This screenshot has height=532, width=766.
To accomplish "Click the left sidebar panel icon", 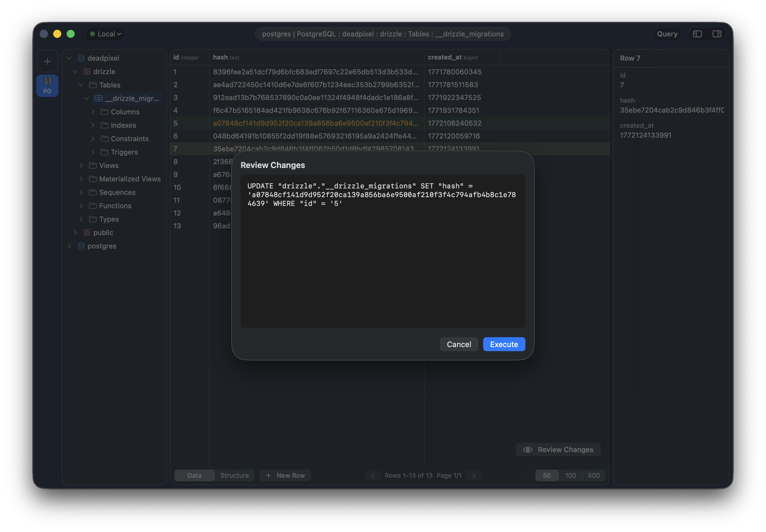I will [697, 34].
